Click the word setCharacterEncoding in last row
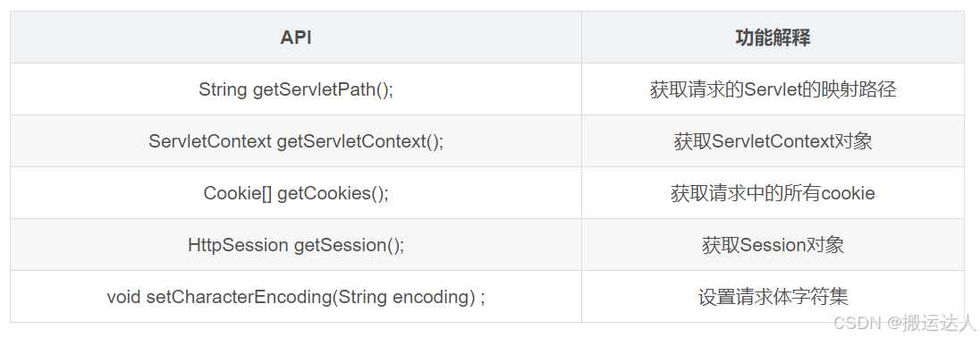Viewport: 980px width, 338px height. [238, 297]
